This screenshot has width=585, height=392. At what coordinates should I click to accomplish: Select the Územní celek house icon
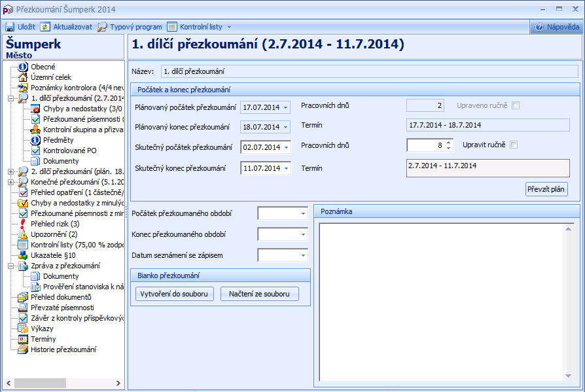point(23,77)
